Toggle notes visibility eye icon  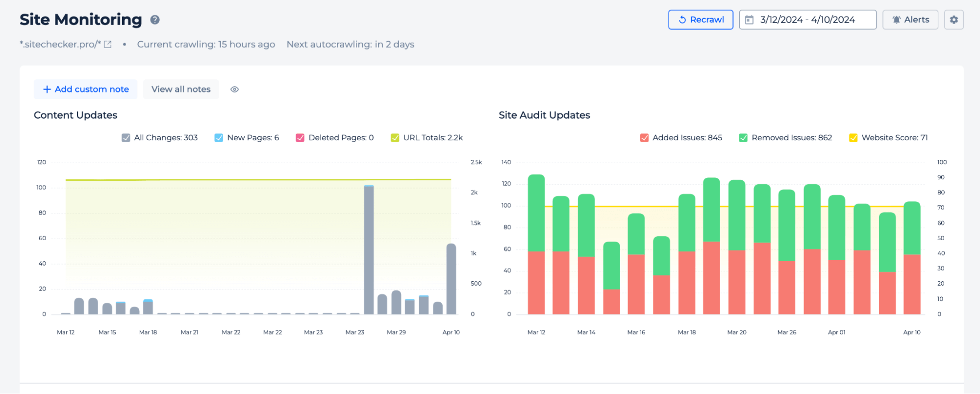[x=234, y=89]
